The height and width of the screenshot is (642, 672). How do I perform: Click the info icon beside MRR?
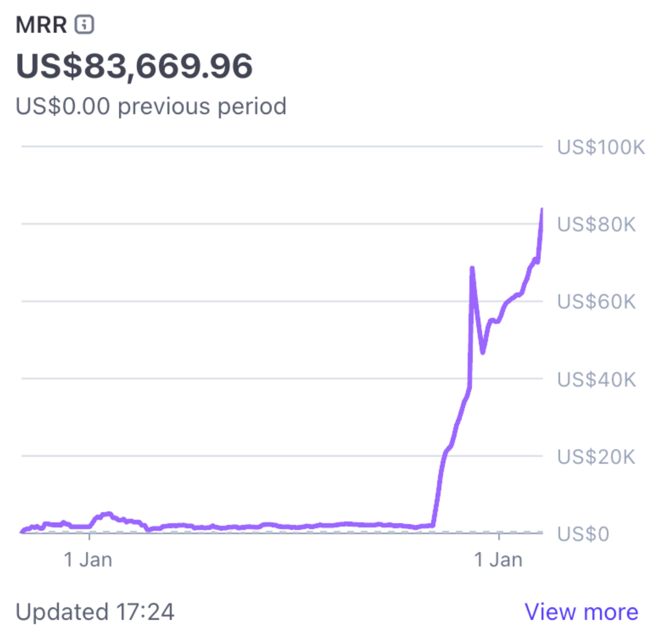pos(84,25)
